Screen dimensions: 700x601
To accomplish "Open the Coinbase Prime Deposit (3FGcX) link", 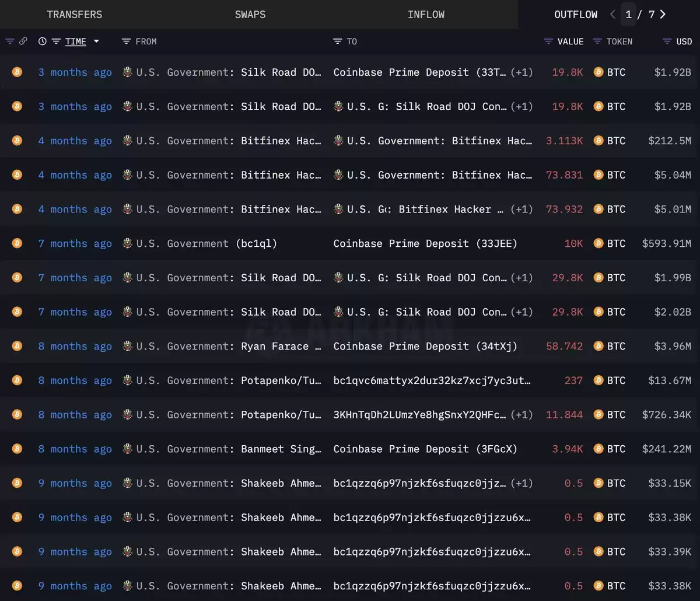I will pyautogui.click(x=425, y=449).
